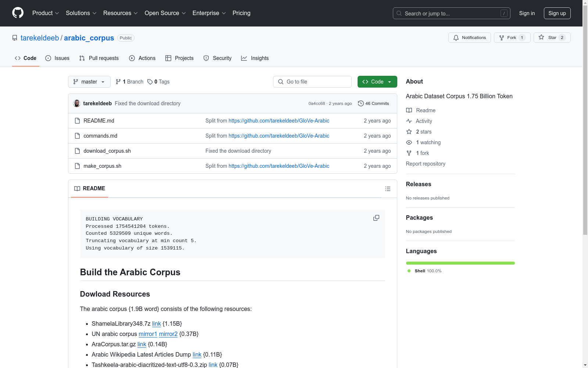Click the Pricing link

point(241,13)
